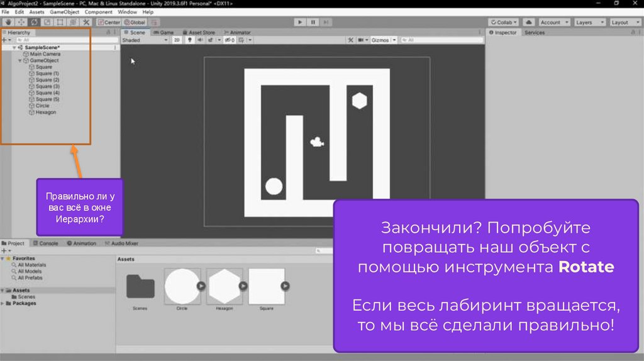644x361 pixels.
Task: Select All Materials search filter
Action: pos(29,265)
